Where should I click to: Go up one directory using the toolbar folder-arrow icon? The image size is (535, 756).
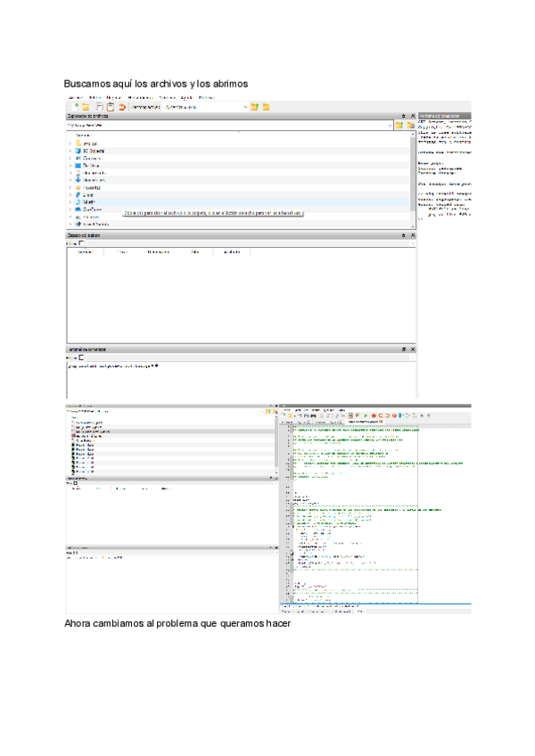point(255,107)
